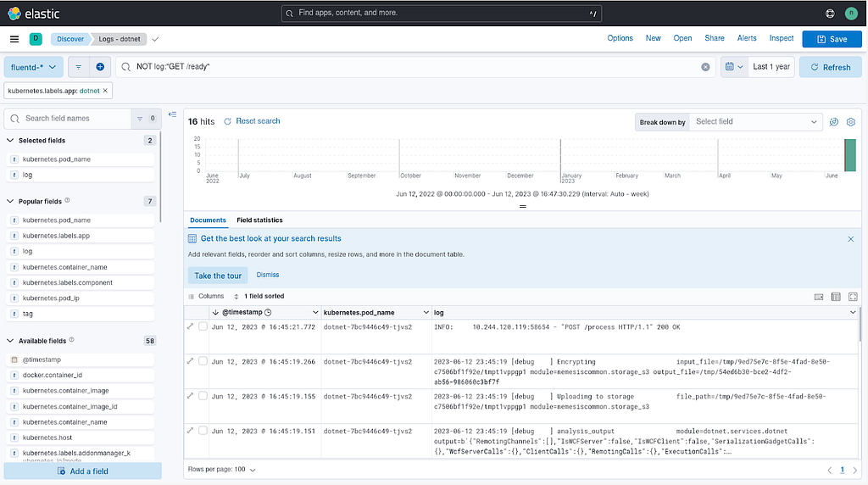Screen dimensions: 868x485
Task: Open the row height options icon
Action: (x=836, y=297)
